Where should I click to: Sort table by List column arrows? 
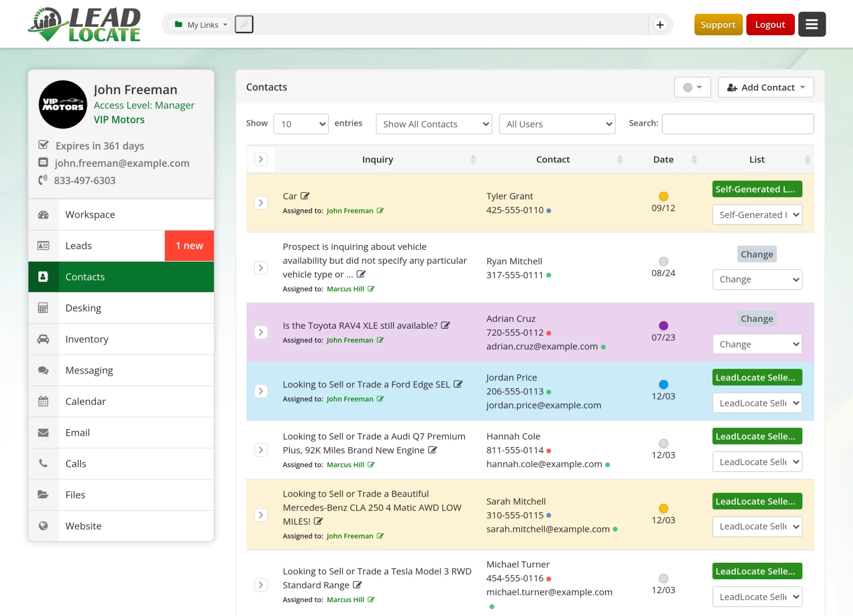coord(807,159)
